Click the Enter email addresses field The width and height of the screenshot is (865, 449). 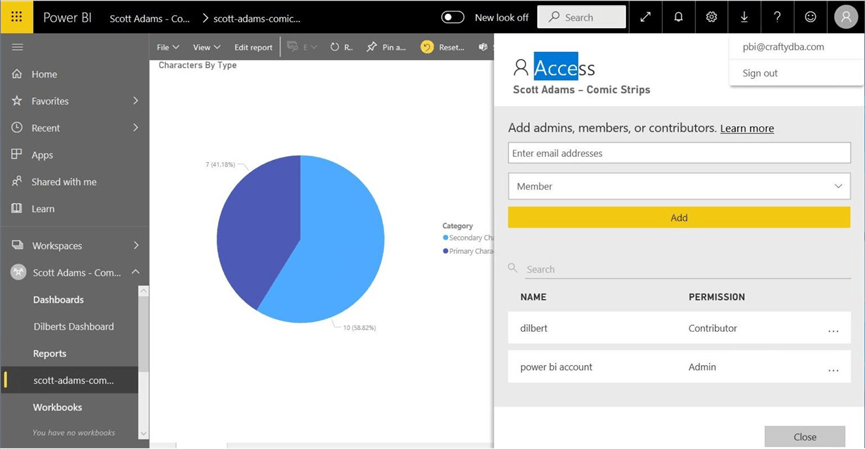[679, 153]
